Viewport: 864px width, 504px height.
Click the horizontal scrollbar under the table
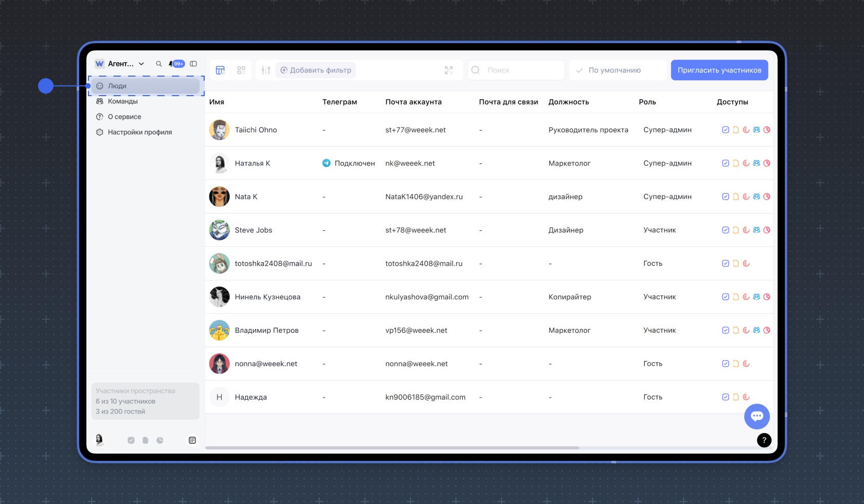point(392,448)
